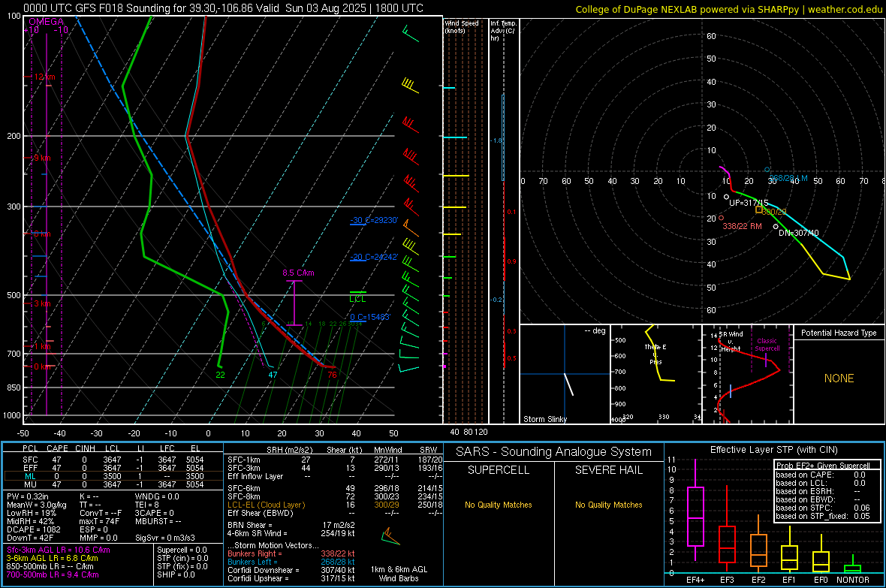Viewport: 886px width, 588px height.
Task: Click the DN=307/40 hodograph label
Action: tap(799, 233)
